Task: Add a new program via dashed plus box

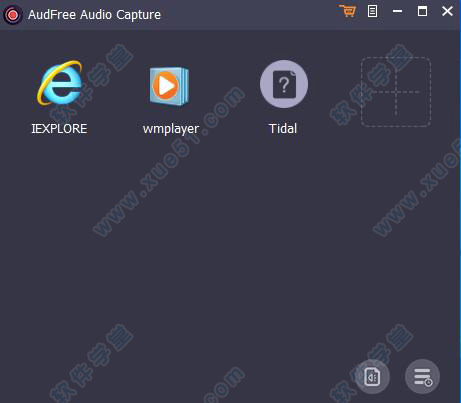Action: [396, 92]
